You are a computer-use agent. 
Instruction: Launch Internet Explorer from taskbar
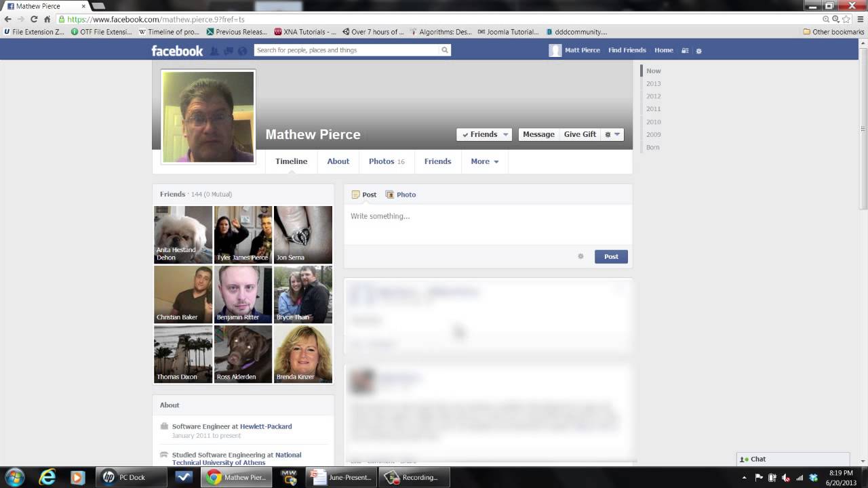pos(47,477)
